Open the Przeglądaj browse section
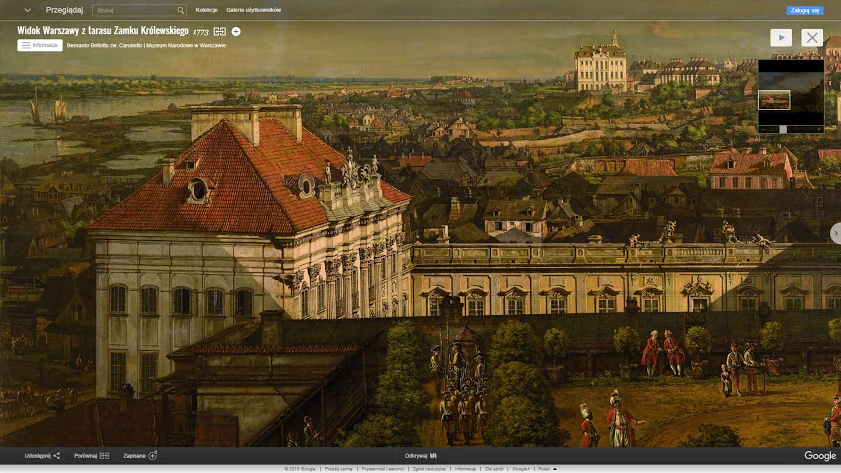This screenshot has width=841, height=473. click(64, 10)
